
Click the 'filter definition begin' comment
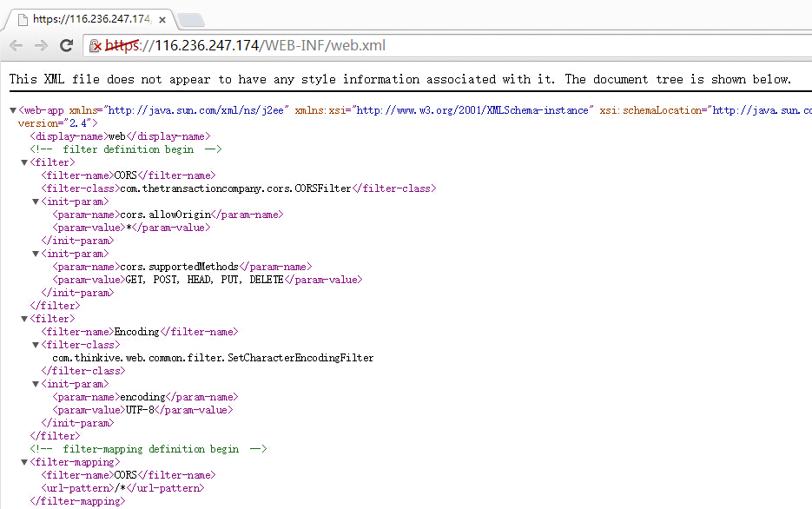coord(126,149)
